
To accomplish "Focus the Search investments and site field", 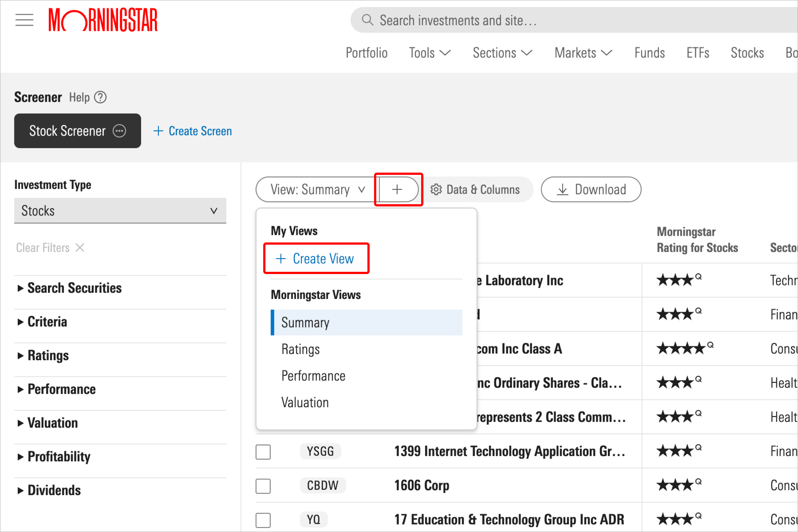I will [x=574, y=20].
